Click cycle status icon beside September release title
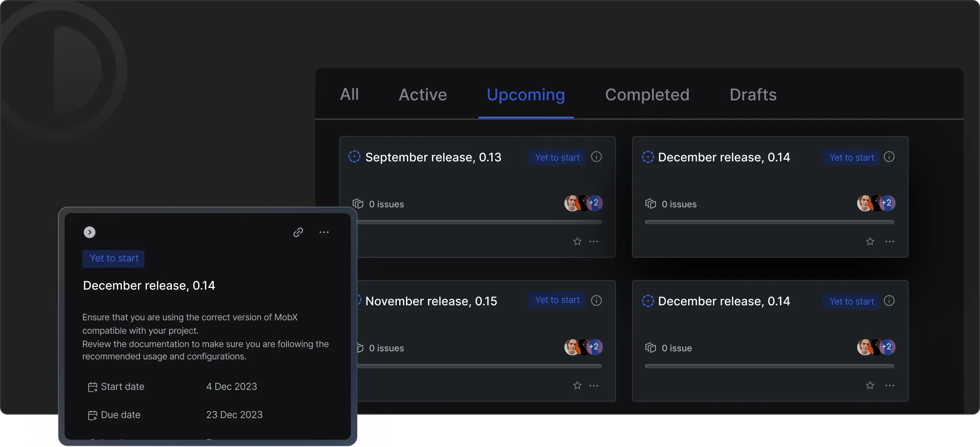This screenshot has height=447, width=980. (354, 157)
